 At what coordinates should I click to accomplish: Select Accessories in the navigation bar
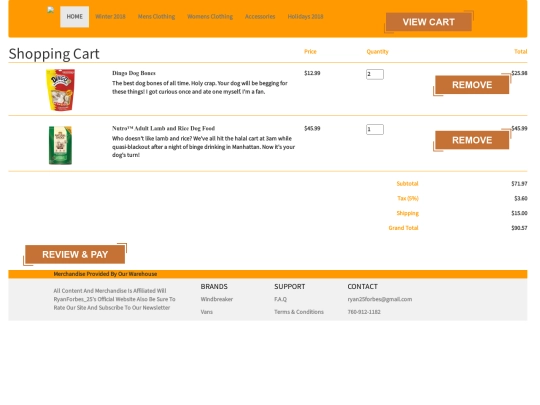click(260, 17)
